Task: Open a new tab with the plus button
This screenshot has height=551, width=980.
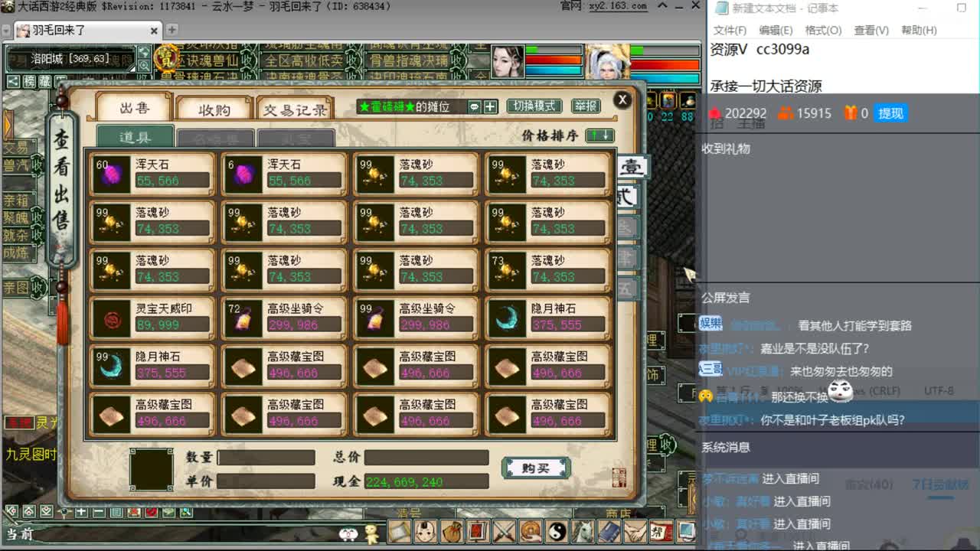Action: (172, 30)
